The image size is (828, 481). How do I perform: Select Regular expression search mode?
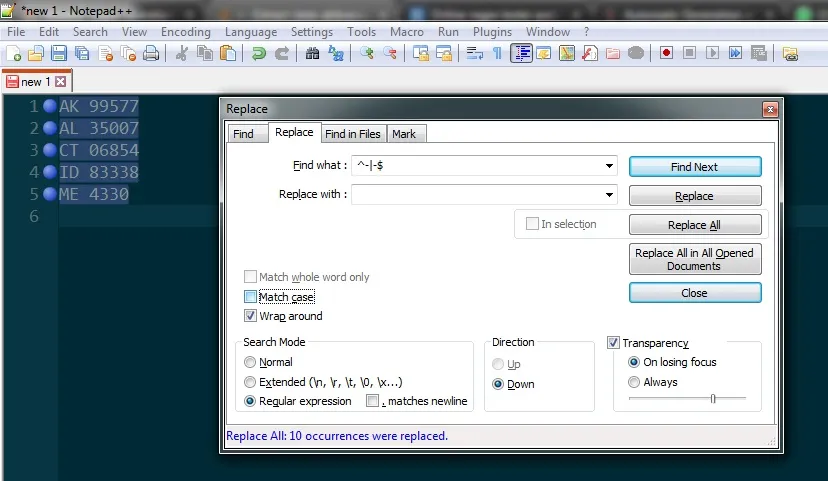250,401
